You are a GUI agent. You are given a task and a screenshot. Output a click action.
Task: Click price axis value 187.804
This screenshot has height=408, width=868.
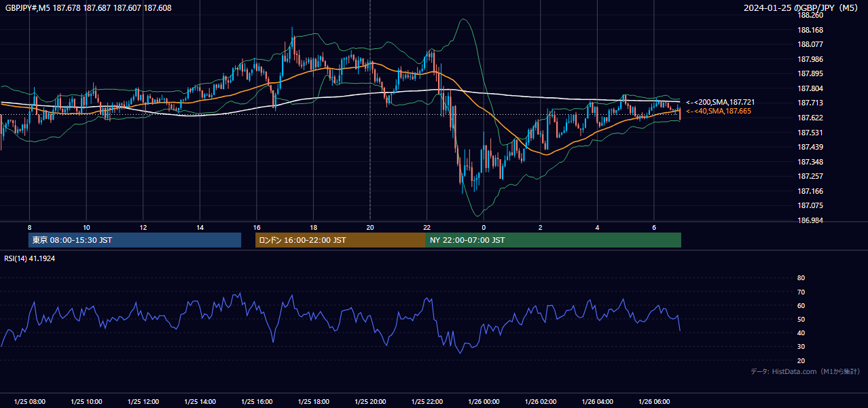click(x=810, y=88)
